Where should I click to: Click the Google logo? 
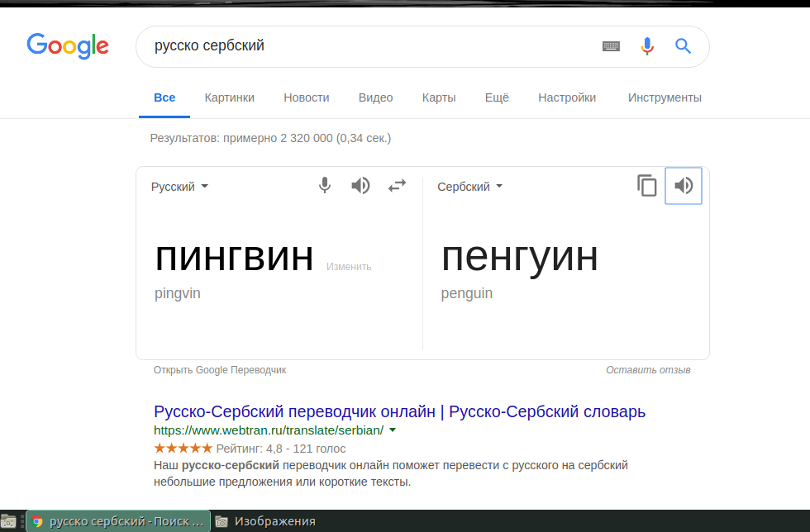point(68,46)
